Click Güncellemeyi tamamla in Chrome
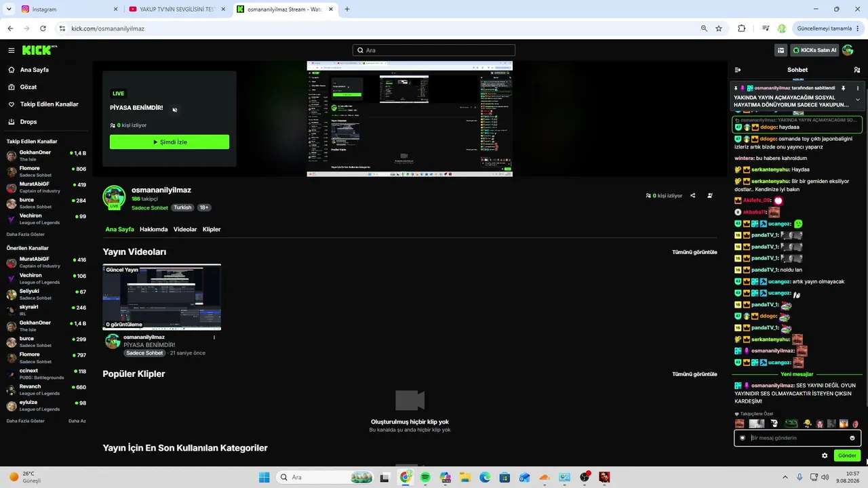Screen dimensions: 868x488 click(824, 28)
